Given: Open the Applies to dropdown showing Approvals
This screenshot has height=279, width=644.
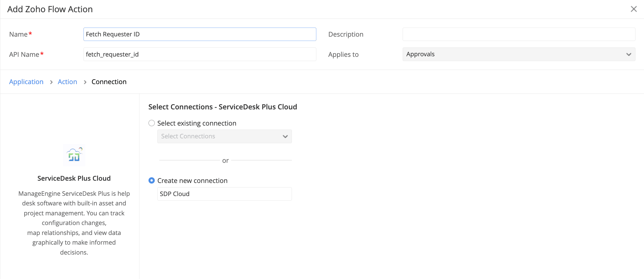Looking at the screenshot, I should point(518,54).
